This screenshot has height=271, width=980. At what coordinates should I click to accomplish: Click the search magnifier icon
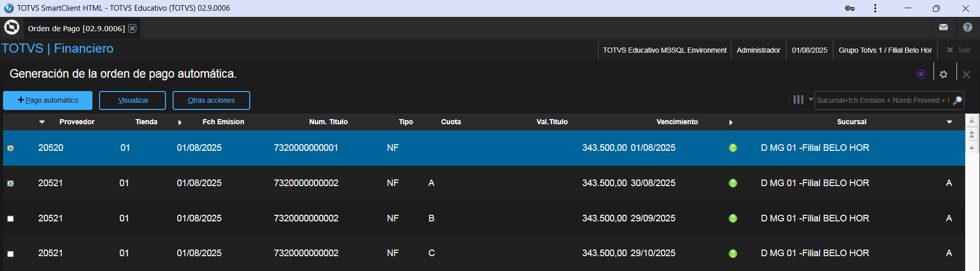[958, 100]
